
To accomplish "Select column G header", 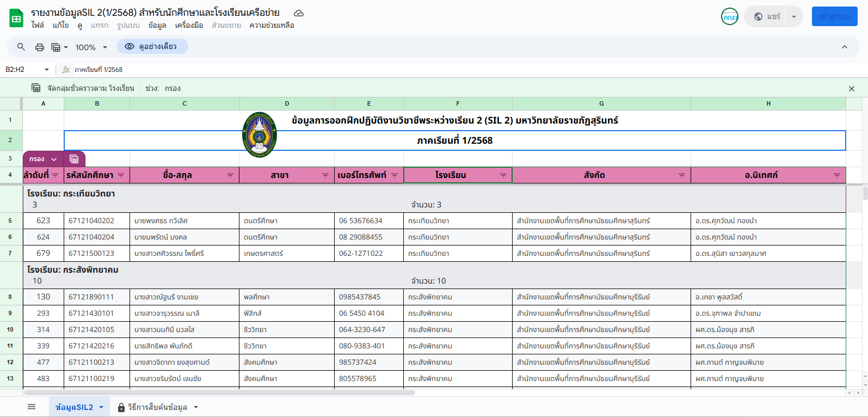I will pyautogui.click(x=601, y=103).
